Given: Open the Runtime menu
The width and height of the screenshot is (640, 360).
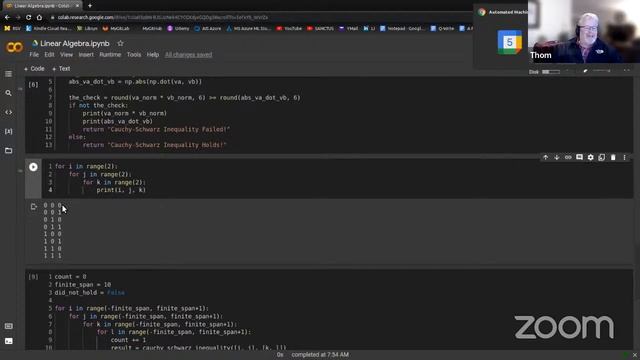Looking at the screenshot, I should [x=110, y=55].
